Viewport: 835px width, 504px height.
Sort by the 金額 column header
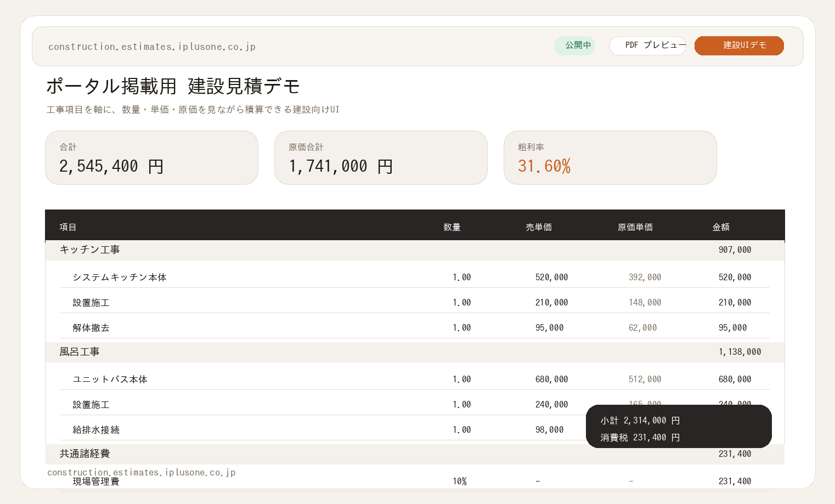point(720,227)
